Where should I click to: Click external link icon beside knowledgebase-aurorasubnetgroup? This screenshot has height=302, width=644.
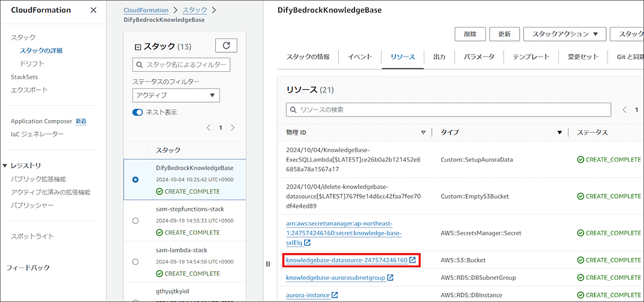pos(390,277)
